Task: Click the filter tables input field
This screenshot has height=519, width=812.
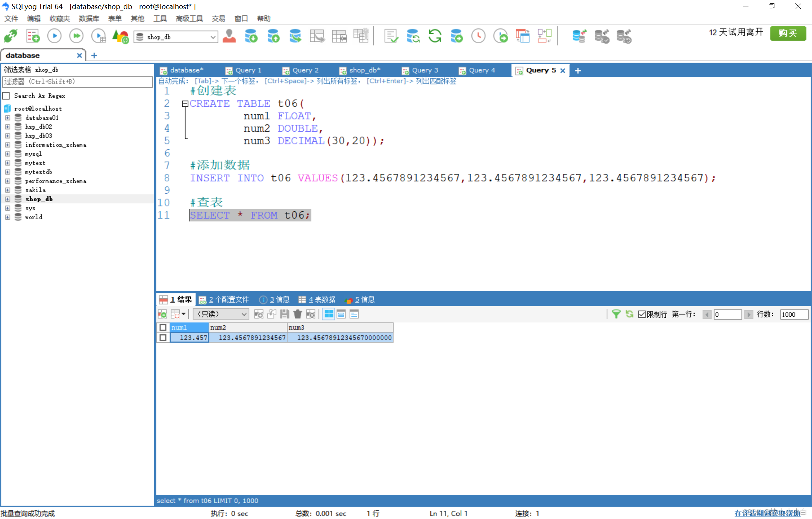Action: pos(77,82)
